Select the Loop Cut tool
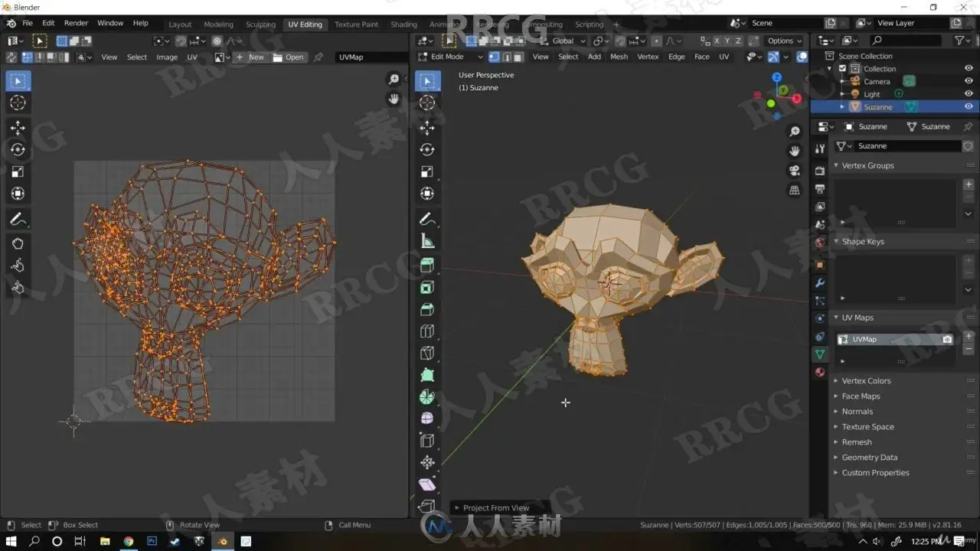The width and height of the screenshot is (980, 551). click(x=427, y=331)
